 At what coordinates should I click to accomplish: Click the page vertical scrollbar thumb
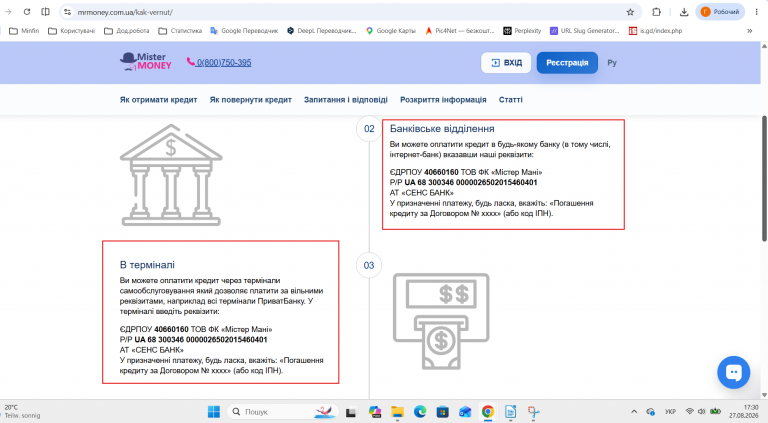pyautogui.click(x=764, y=179)
